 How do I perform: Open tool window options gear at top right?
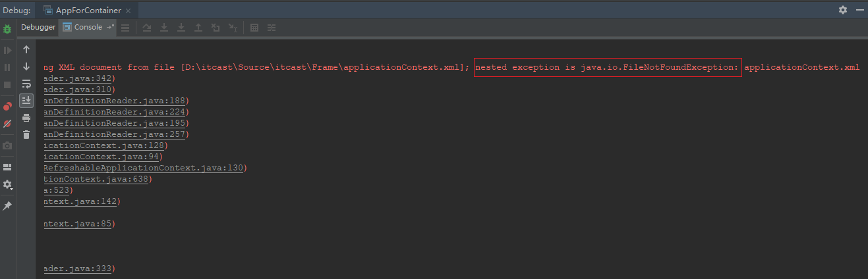click(x=842, y=10)
